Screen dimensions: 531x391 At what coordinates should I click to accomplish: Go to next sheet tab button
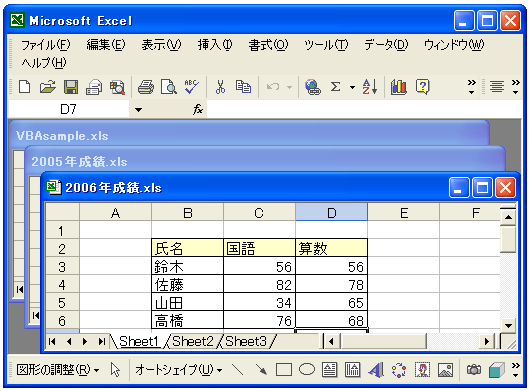pyautogui.click(x=85, y=342)
